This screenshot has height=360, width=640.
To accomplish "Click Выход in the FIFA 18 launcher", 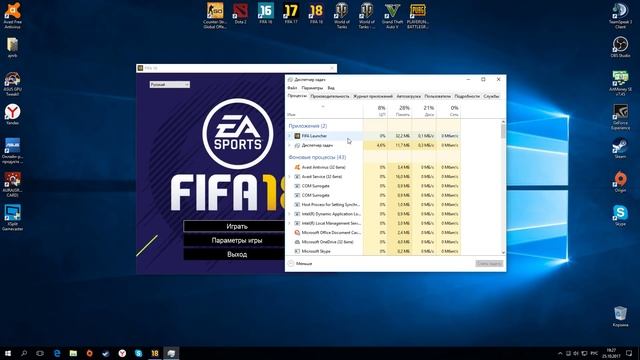I will click(237, 254).
